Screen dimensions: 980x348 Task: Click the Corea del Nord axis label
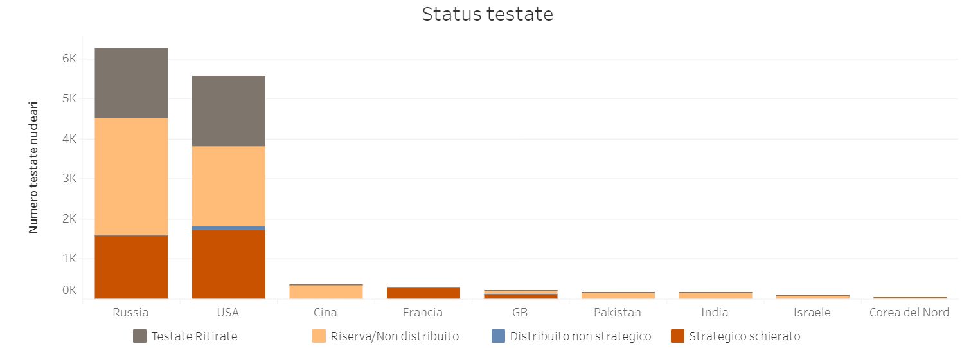click(909, 313)
